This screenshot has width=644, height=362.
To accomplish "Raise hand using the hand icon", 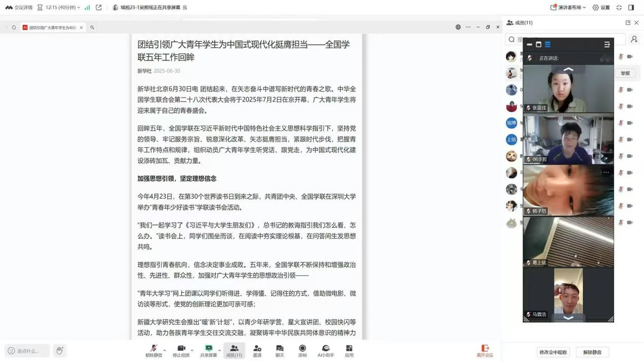I will pyautogui.click(x=60, y=350).
